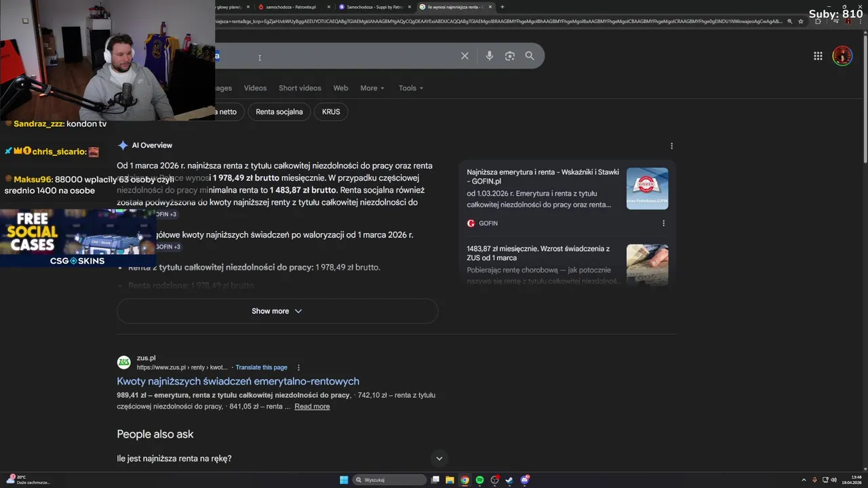Viewport: 868px width, 488px height.
Task: Close the 'Samochodoza - Suppi' tab
Action: [x=410, y=7]
